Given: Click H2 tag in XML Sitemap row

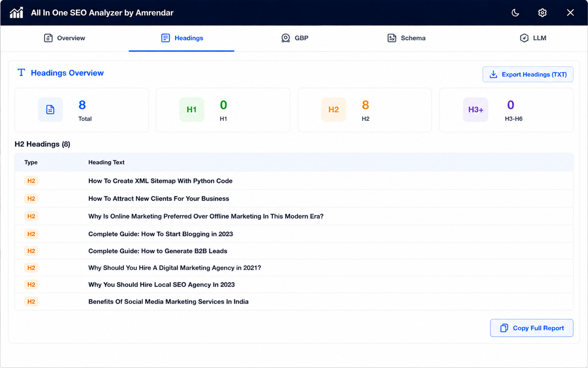Looking at the screenshot, I should click(x=31, y=181).
